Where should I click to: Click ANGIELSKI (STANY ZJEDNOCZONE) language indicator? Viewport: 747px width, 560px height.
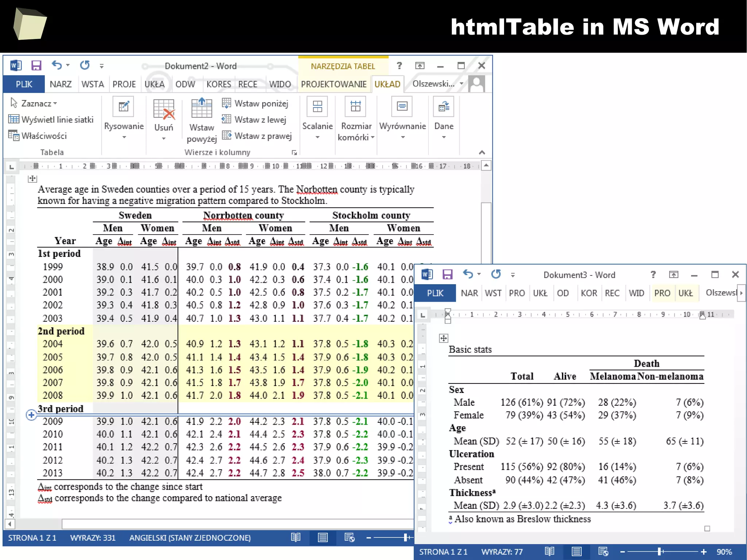190,538
